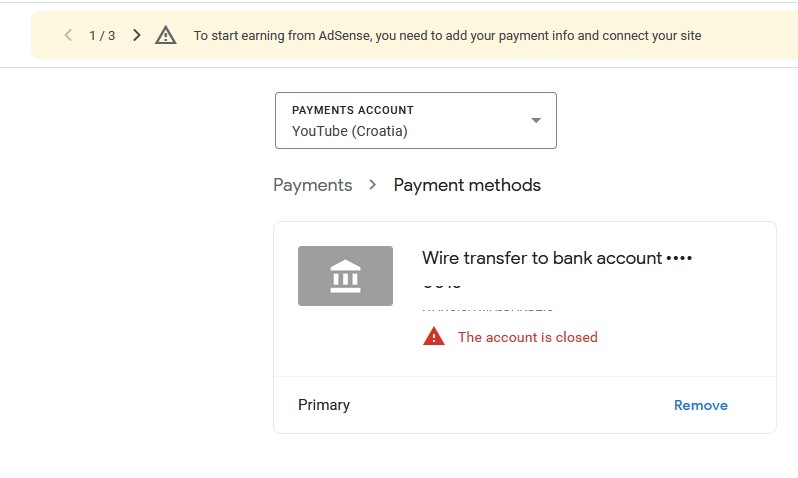Viewport: 798px width, 478px height.
Task: Click "The account is closed" error text
Action: pos(527,337)
